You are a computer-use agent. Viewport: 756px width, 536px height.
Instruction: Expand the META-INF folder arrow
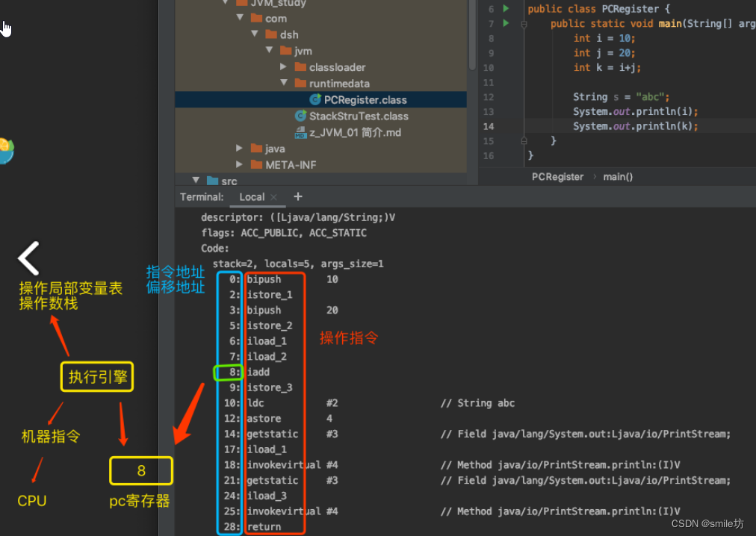[x=240, y=164]
